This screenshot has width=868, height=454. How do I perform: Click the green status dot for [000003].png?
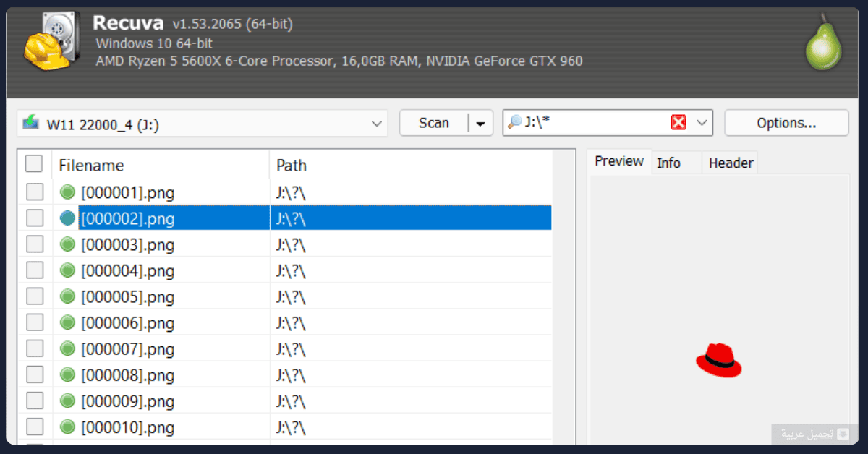tap(67, 244)
